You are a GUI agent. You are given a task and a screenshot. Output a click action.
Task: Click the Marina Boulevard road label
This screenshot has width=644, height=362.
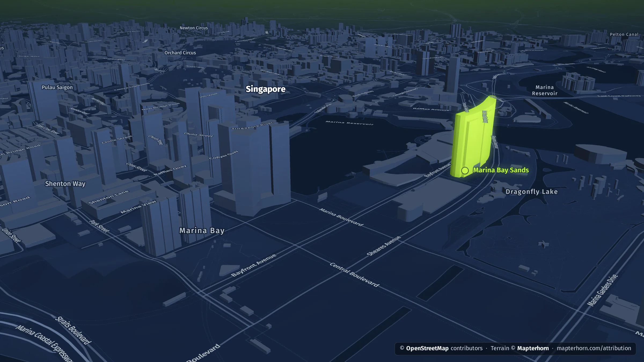click(341, 217)
